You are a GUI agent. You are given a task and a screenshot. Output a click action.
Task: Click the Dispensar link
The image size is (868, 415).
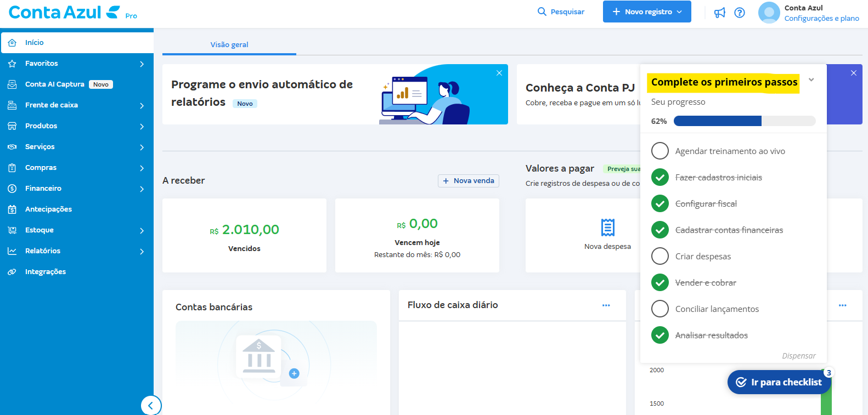pos(799,356)
